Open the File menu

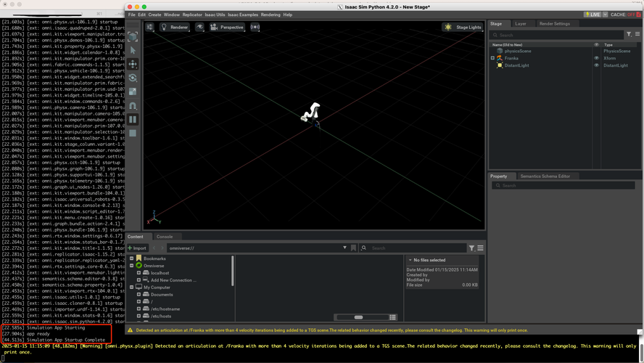(131, 15)
